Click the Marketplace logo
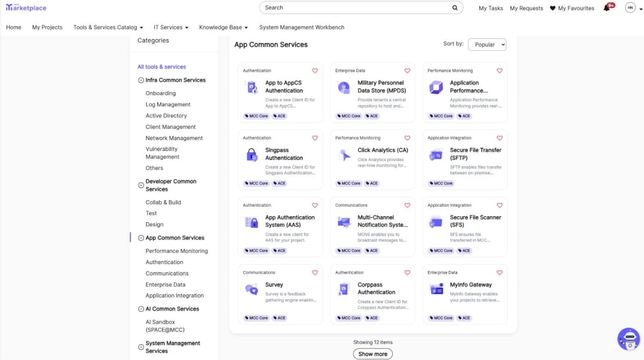Image resolution: width=644 pixels, height=360 pixels. coord(26,8)
